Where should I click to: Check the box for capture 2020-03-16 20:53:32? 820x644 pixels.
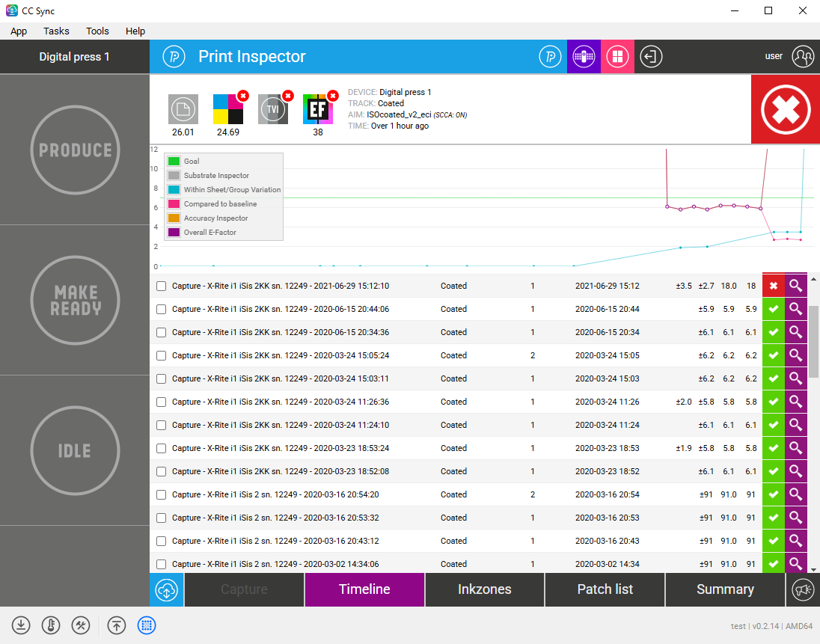[161, 518]
